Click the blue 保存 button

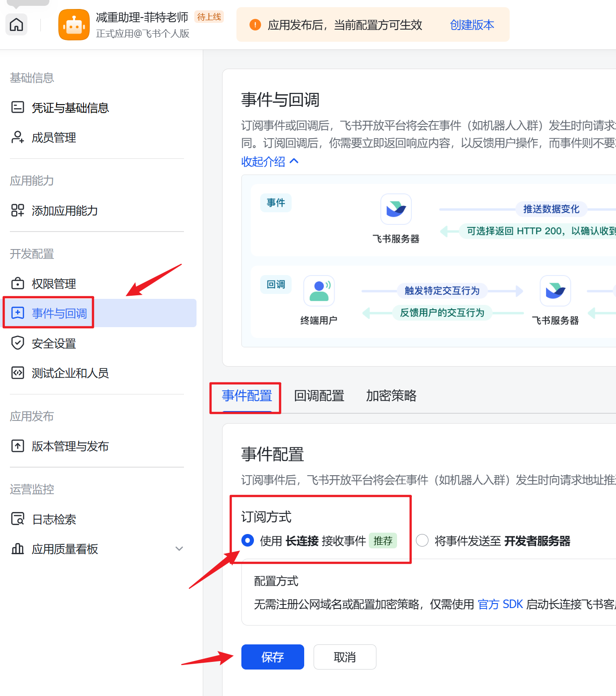[x=273, y=657]
